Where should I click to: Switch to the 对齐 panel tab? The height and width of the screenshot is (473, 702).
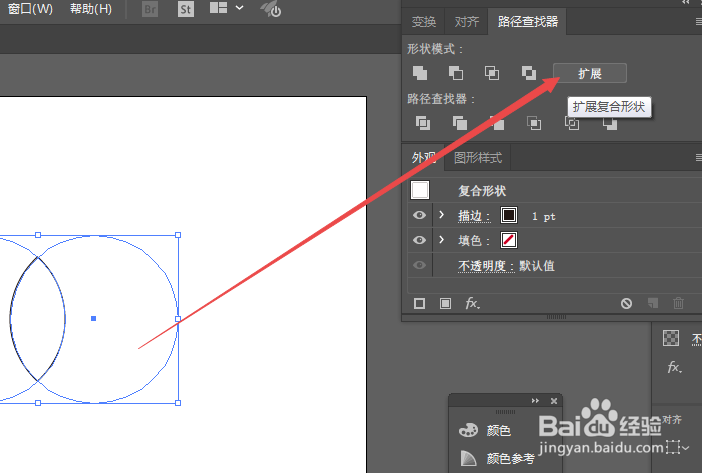tap(467, 21)
